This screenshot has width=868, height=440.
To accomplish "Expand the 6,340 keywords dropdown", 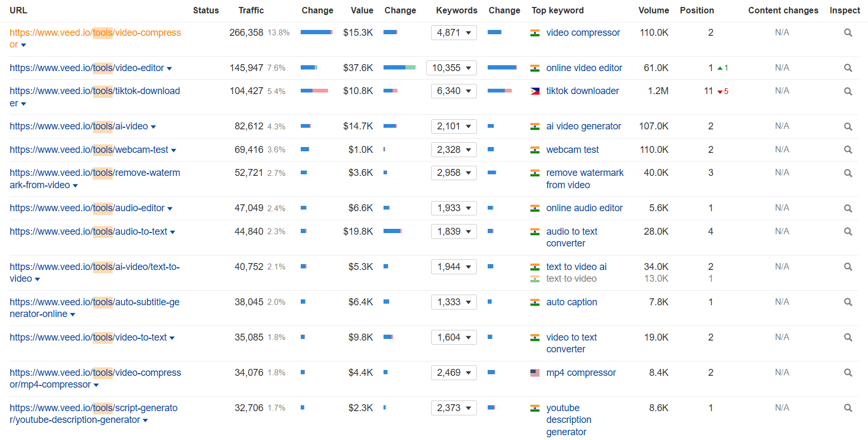I will (453, 91).
